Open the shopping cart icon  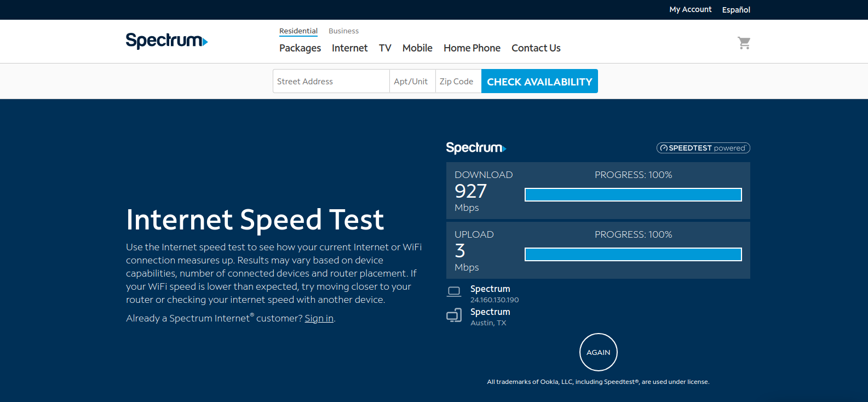[x=744, y=43]
